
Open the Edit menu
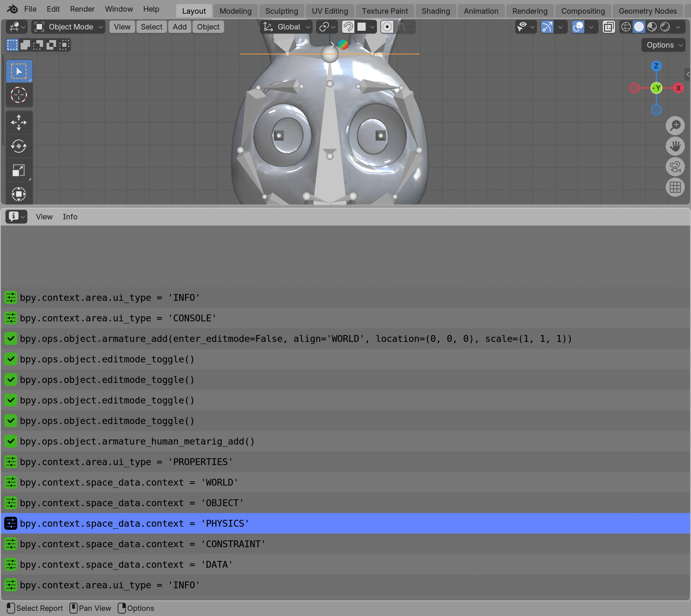point(53,9)
